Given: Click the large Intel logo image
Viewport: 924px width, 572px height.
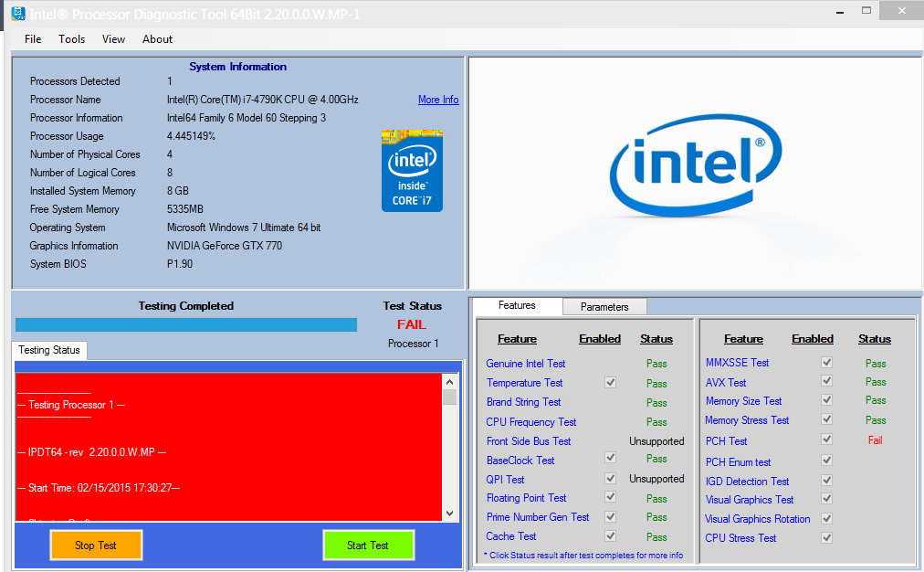Looking at the screenshot, I should pos(696,165).
